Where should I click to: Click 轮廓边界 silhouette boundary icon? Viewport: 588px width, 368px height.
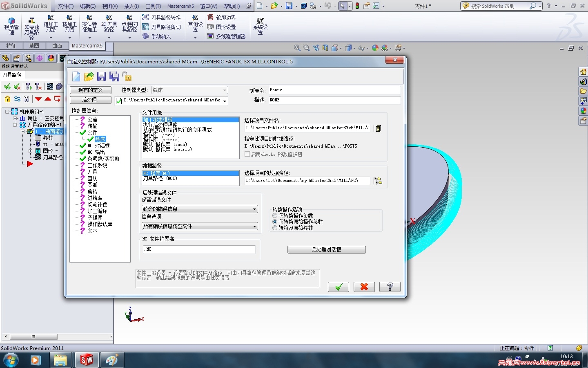click(x=221, y=18)
